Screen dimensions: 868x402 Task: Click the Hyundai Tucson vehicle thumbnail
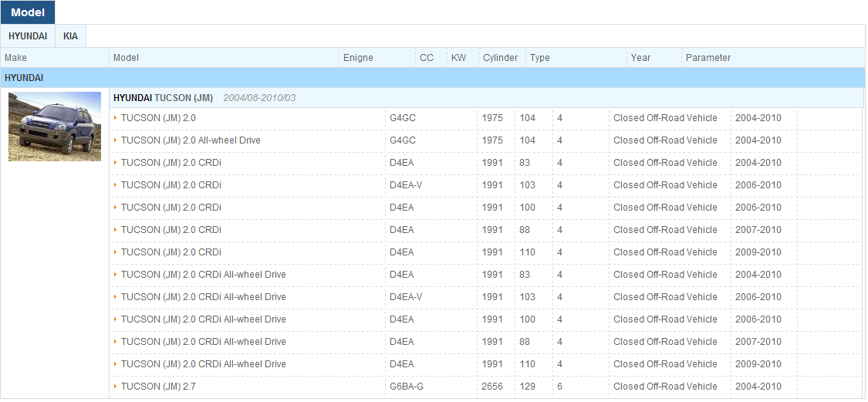coord(55,127)
